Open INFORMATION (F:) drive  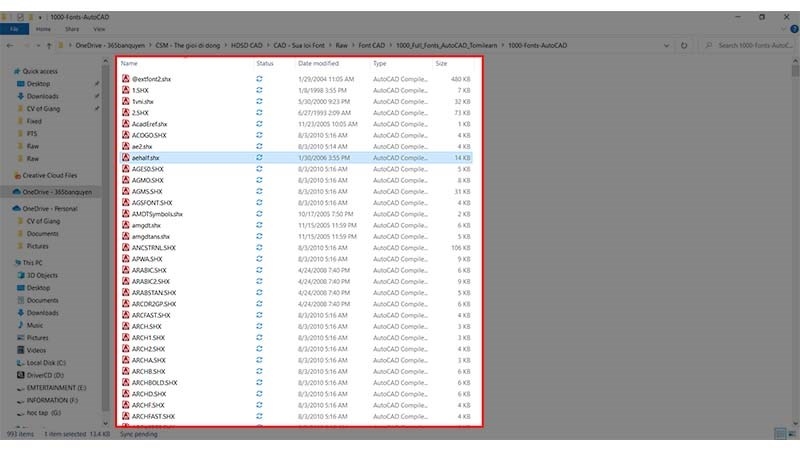tap(52, 400)
